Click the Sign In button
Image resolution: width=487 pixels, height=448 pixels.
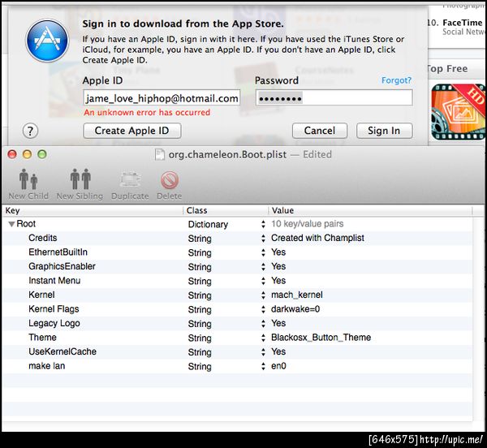pos(384,131)
